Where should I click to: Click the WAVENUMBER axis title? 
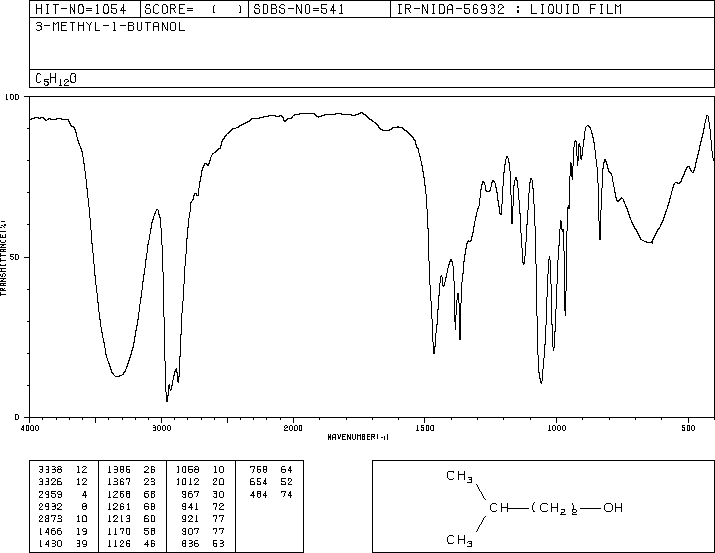(x=358, y=437)
